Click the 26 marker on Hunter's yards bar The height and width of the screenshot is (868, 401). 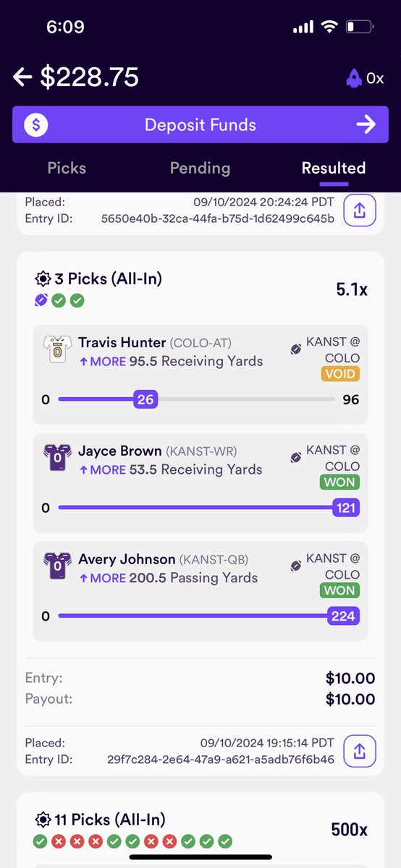click(145, 399)
